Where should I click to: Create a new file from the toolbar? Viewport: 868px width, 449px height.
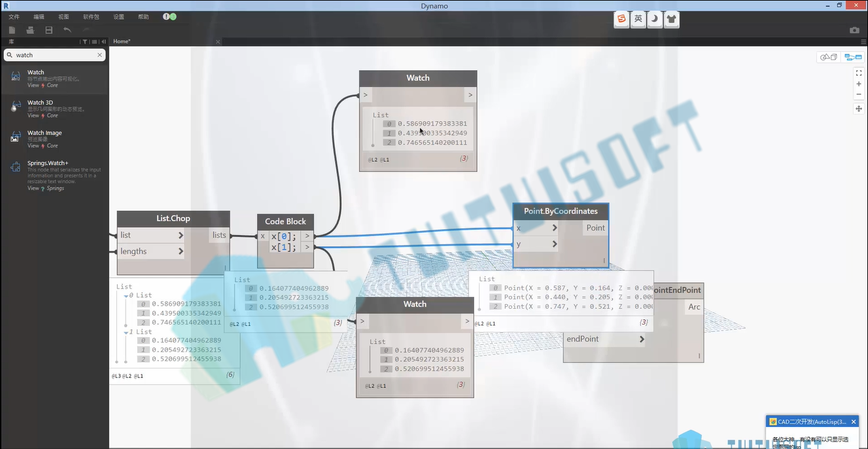coord(12,30)
